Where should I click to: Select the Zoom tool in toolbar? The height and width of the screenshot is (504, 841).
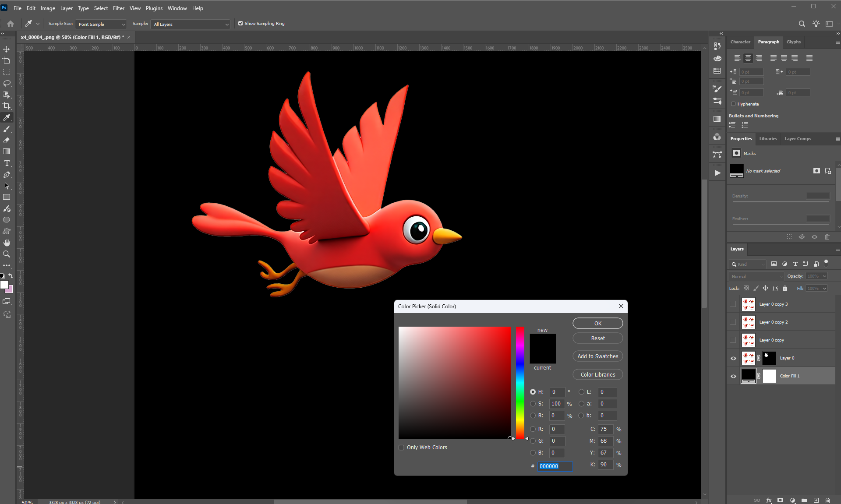[x=7, y=254]
